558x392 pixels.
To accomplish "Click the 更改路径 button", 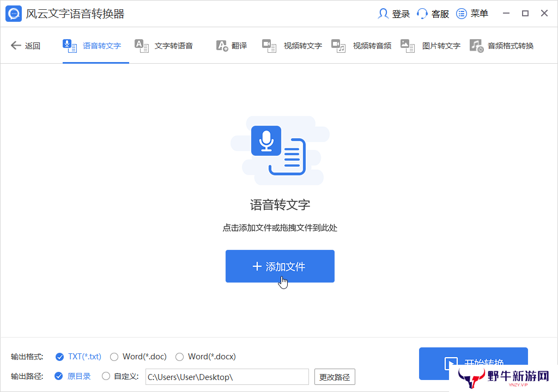I will pyautogui.click(x=335, y=377).
